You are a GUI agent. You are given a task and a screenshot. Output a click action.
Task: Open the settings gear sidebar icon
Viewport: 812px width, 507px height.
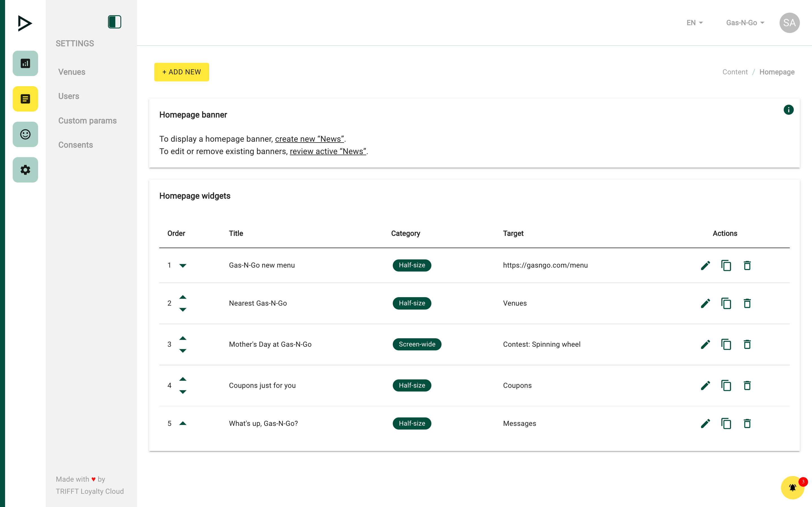(25, 170)
